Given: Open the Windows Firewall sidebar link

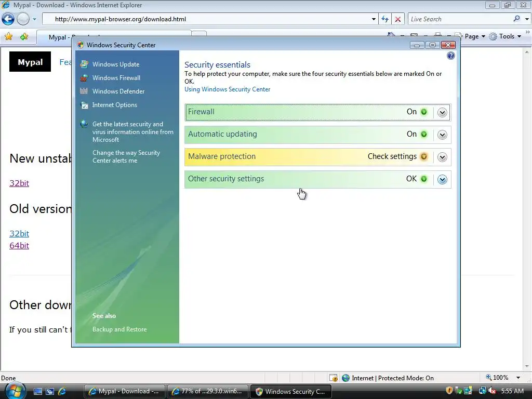Looking at the screenshot, I should [x=116, y=78].
